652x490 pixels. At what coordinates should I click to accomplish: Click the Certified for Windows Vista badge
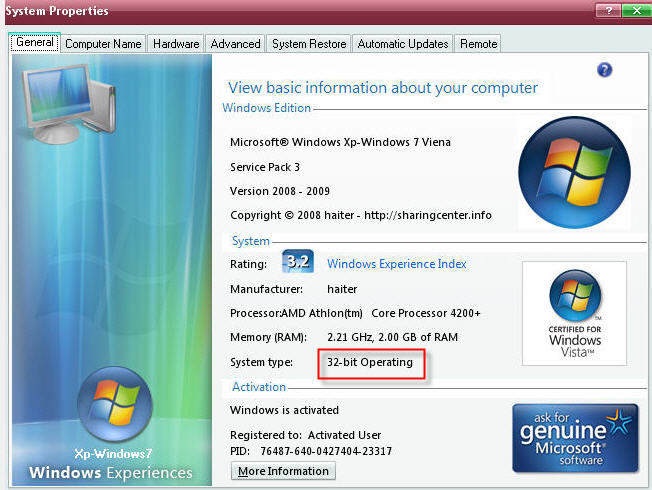click(x=574, y=314)
